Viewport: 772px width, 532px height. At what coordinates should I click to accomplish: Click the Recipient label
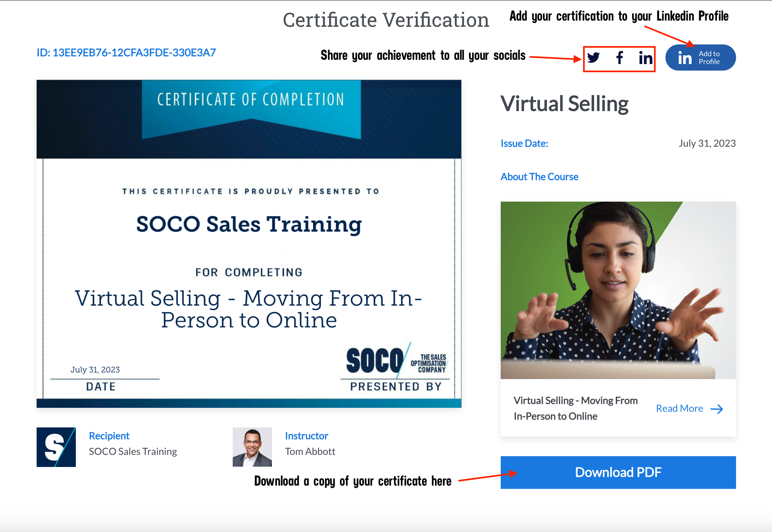[x=109, y=436]
